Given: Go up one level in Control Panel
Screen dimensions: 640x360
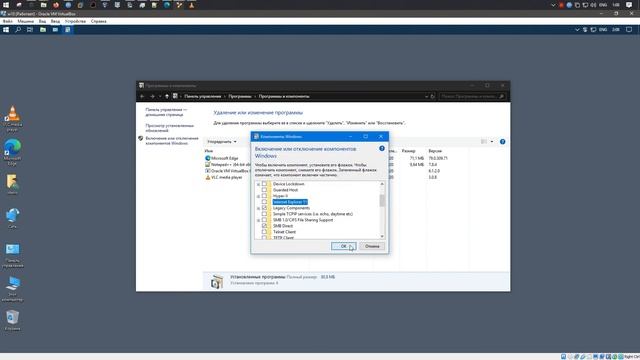Looking at the screenshot, I should [x=167, y=96].
